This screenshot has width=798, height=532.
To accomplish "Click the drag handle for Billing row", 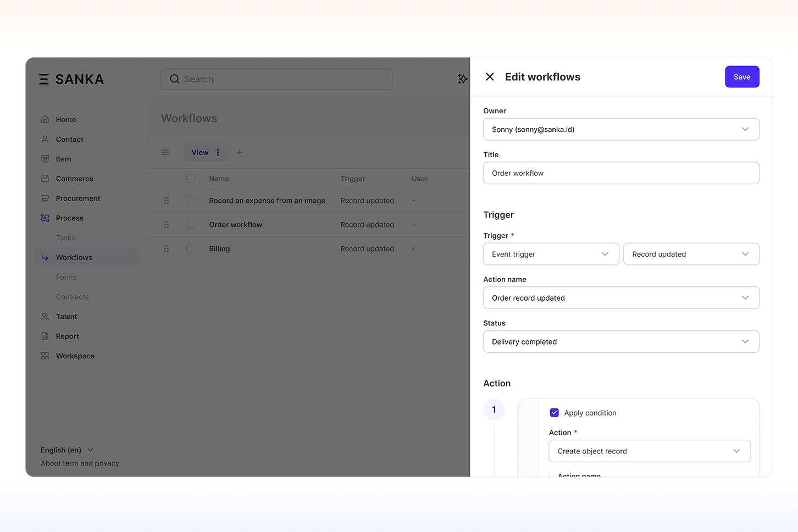I will pos(167,249).
